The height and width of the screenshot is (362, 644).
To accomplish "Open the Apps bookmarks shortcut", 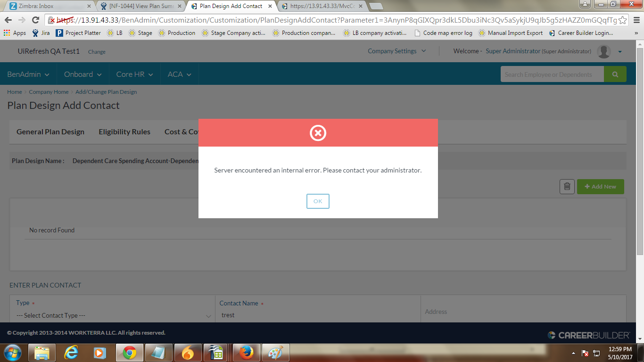I will coord(15,33).
